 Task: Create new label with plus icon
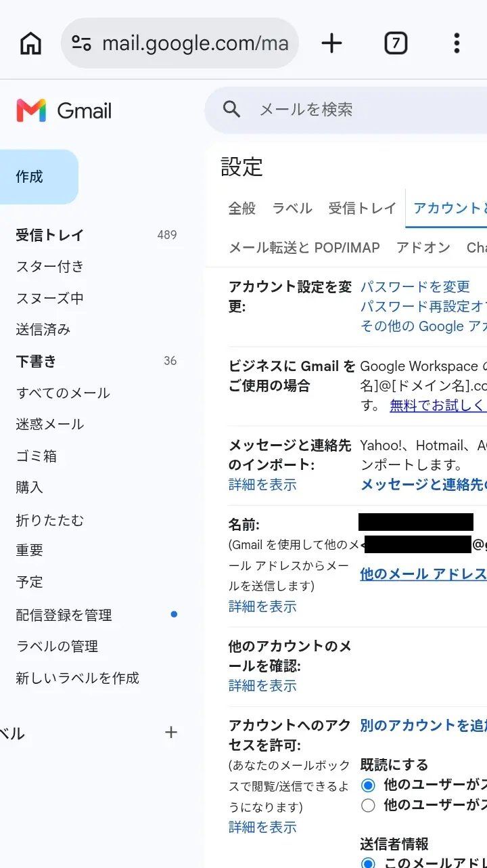[x=171, y=732]
